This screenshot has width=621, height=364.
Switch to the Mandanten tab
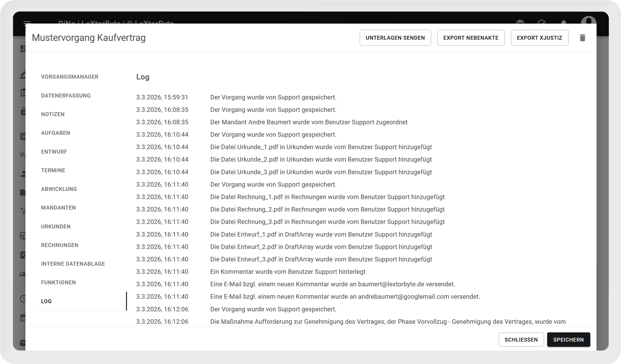[x=58, y=208]
